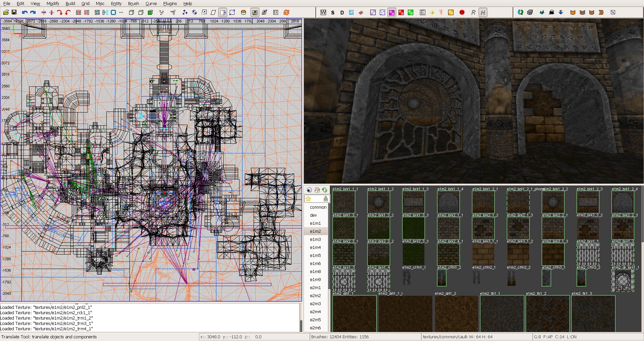Click the first red selection-filter icon

[78, 12]
